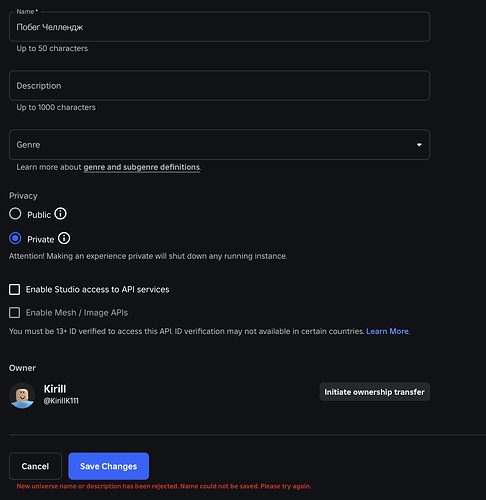Click the Private privacy info icon

64,238
